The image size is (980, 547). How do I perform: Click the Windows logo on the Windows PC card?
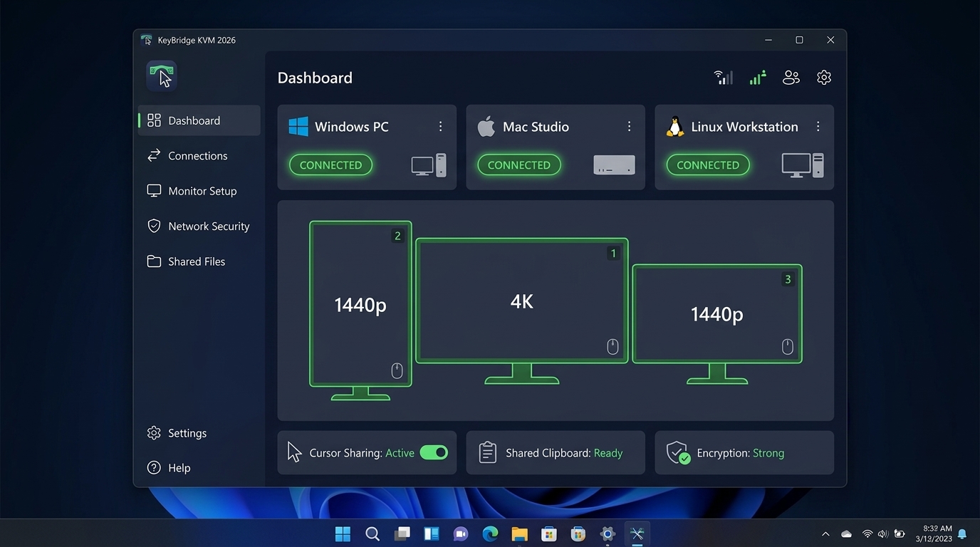(x=298, y=127)
